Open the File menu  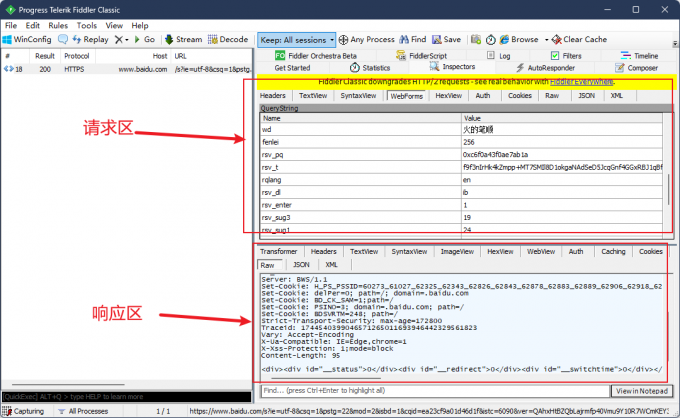coord(11,26)
